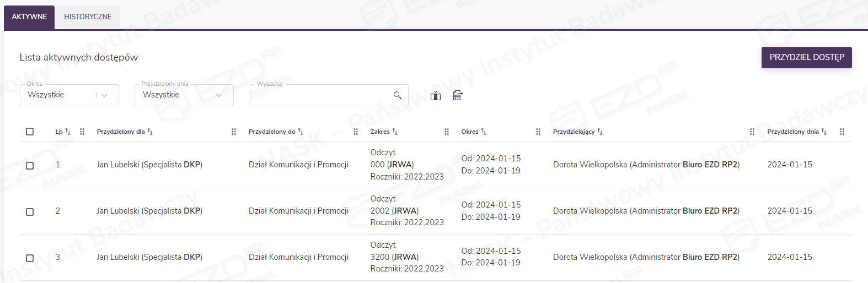
Task: Check the row 2 checkbox
Action: pos(30,211)
